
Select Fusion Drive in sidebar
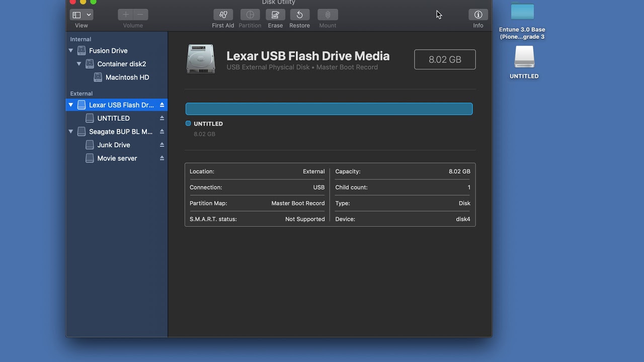click(x=117, y=50)
